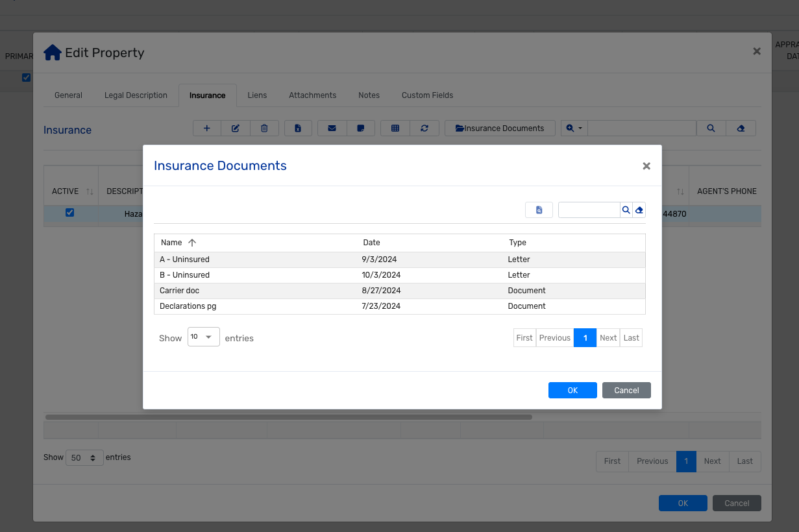Image resolution: width=799 pixels, height=532 pixels.
Task: Click the date 7/23/2024 cell
Action: tap(381, 306)
